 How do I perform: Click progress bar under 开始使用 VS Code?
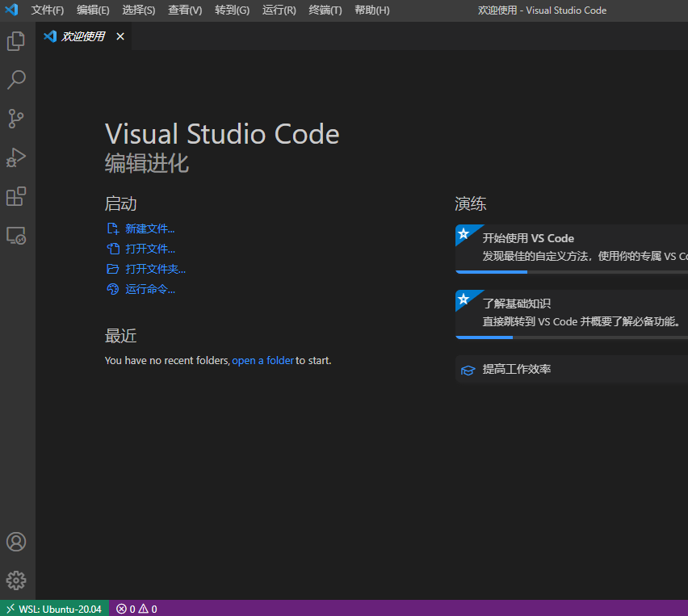(x=572, y=272)
